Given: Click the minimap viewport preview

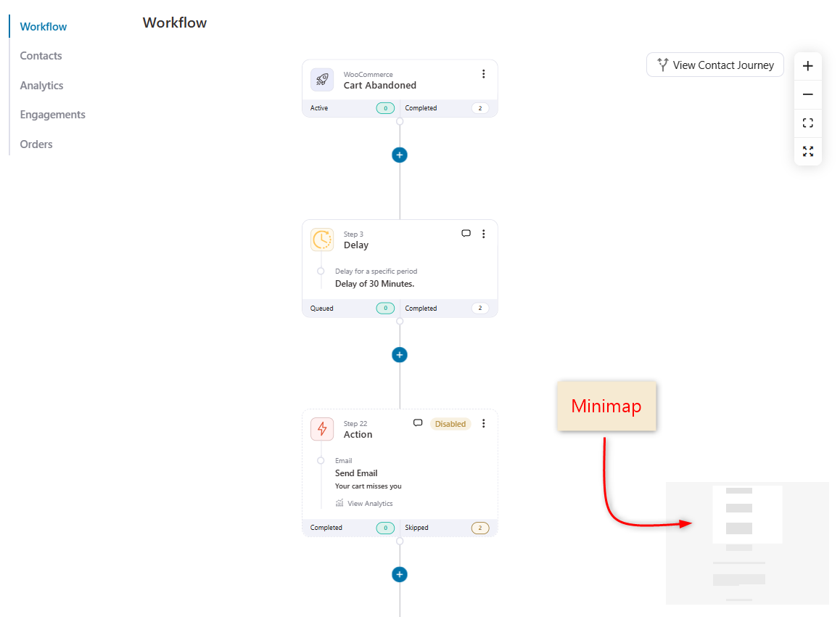Looking at the screenshot, I should [x=747, y=515].
